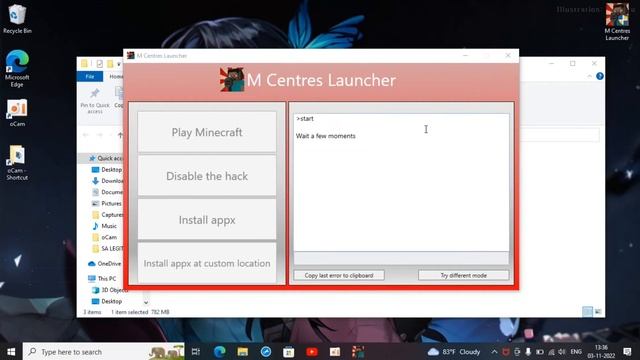Viewport: 640px width, 360px height.
Task: Click the Back arrow in File Explorer
Action: click(x=86, y=135)
